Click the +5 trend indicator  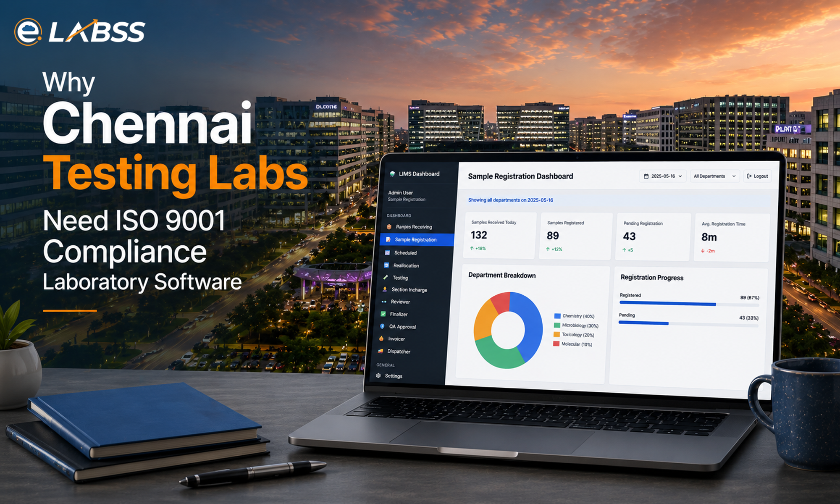point(627,250)
